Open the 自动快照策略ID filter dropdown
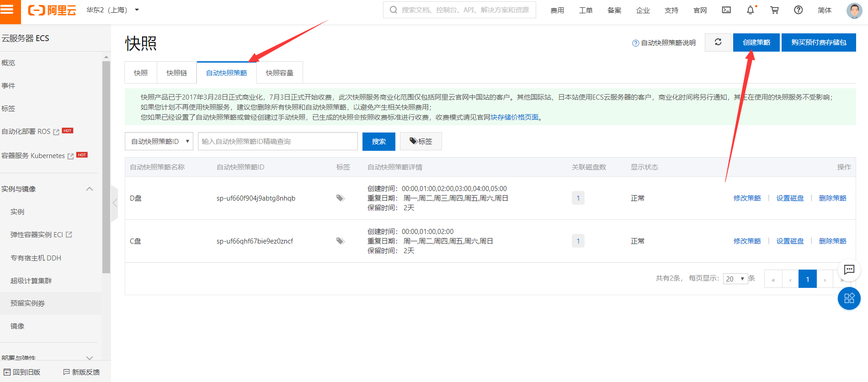This screenshot has height=382, width=868. (159, 142)
